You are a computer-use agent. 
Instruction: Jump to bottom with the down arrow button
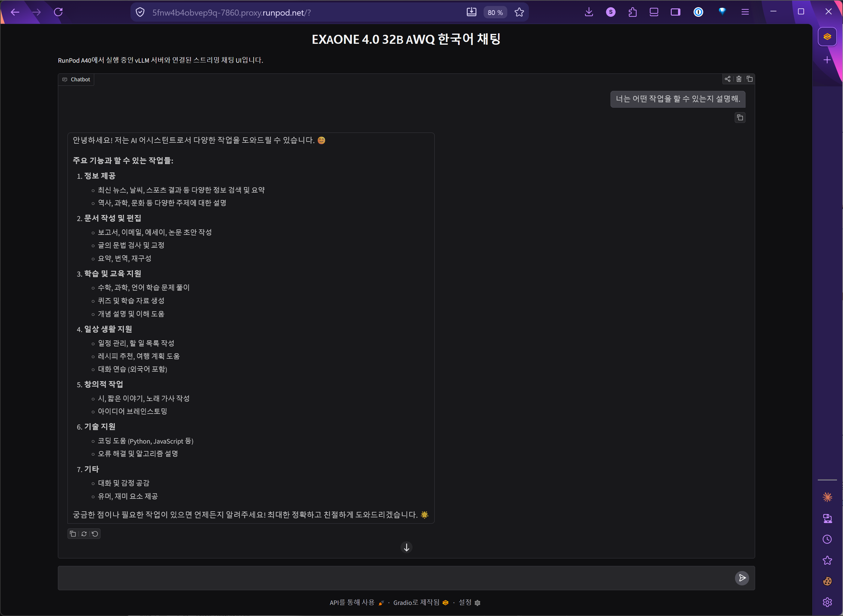(406, 547)
